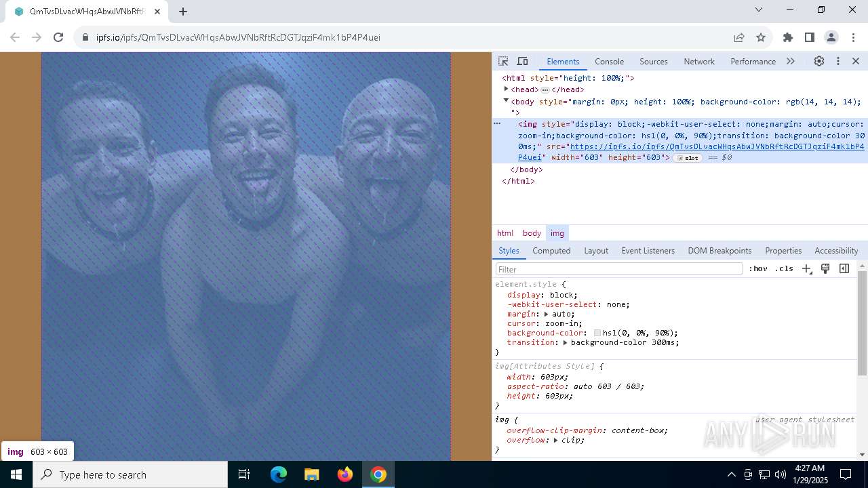
Task: Launch Firefox from taskbar
Action: pos(344,474)
